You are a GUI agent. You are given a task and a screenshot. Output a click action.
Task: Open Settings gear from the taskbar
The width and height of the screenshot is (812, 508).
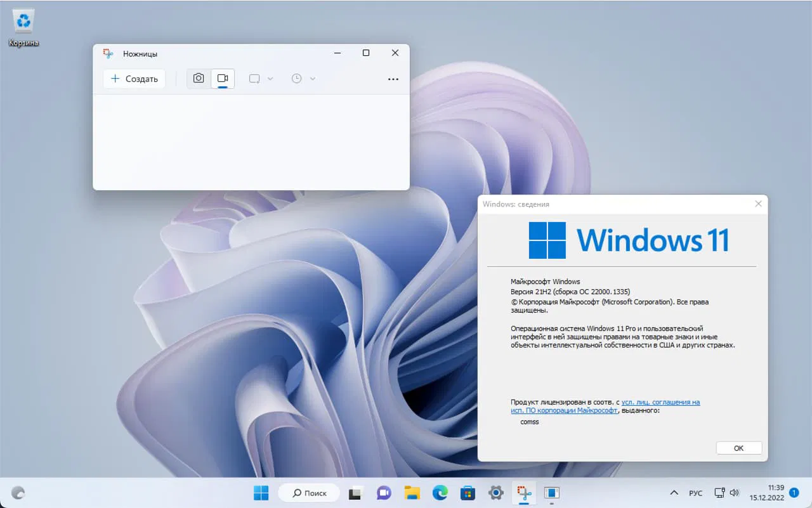[x=496, y=493]
